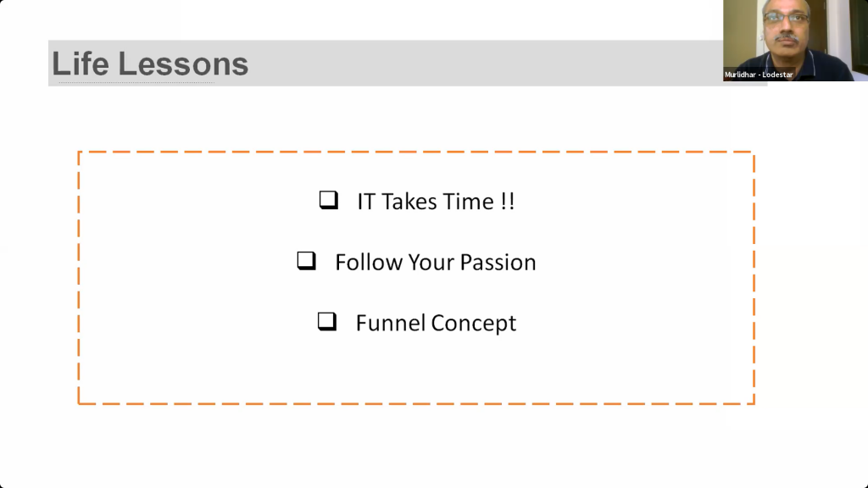Select the presenter webcam thumbnail
Image resolution: width=868 pixels, height=488 pixels.
click(795, 41)
